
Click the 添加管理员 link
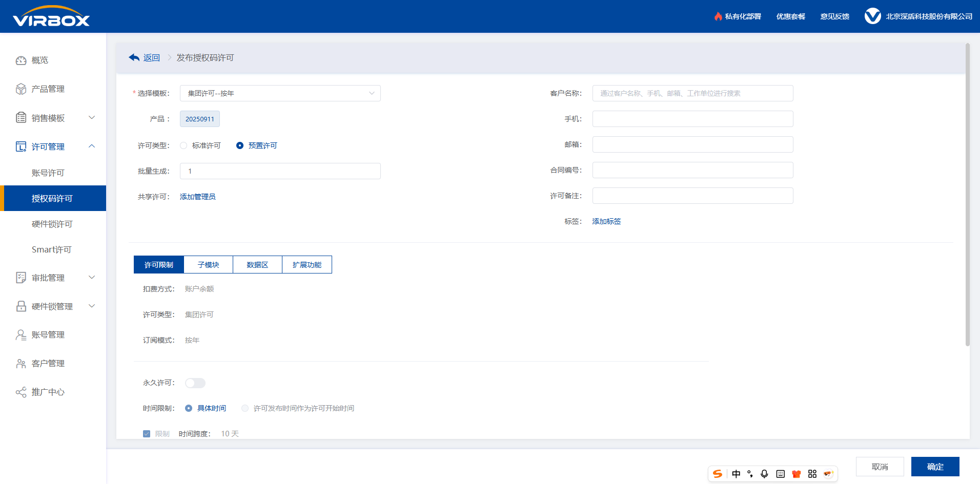(198, 197)
